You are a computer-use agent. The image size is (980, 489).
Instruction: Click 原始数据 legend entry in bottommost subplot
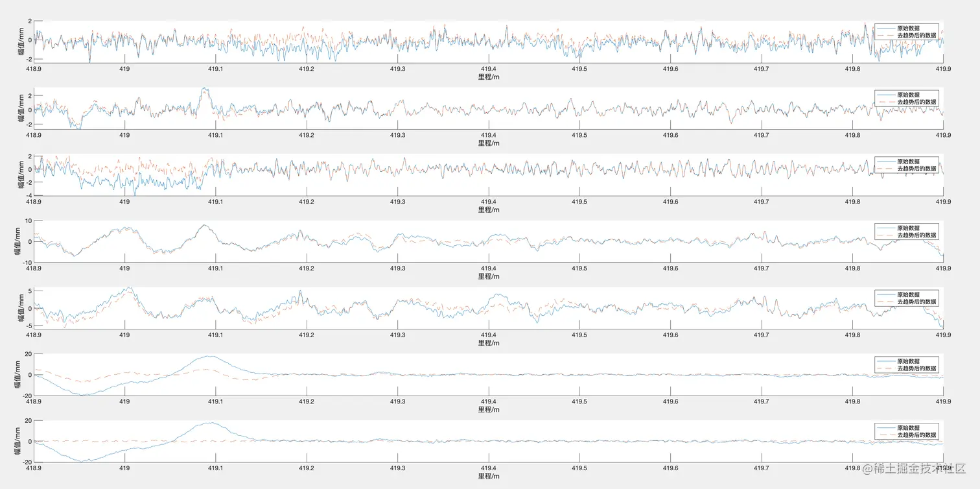(x=908, y=427)
